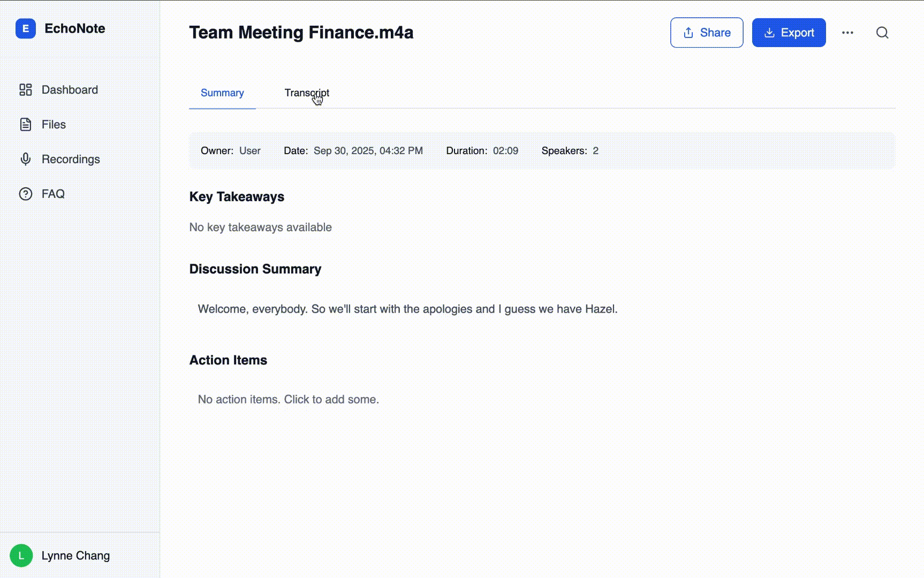Open the three-dot more options menu
This screenshot has height=578, width=924.
[847, 33]
